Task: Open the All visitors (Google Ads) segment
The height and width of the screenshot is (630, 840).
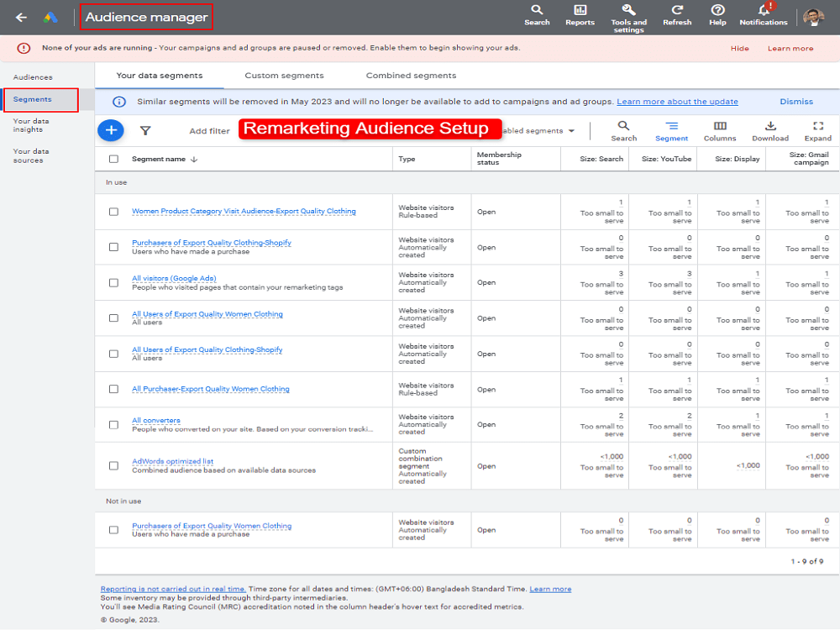Action: point(174,278)
